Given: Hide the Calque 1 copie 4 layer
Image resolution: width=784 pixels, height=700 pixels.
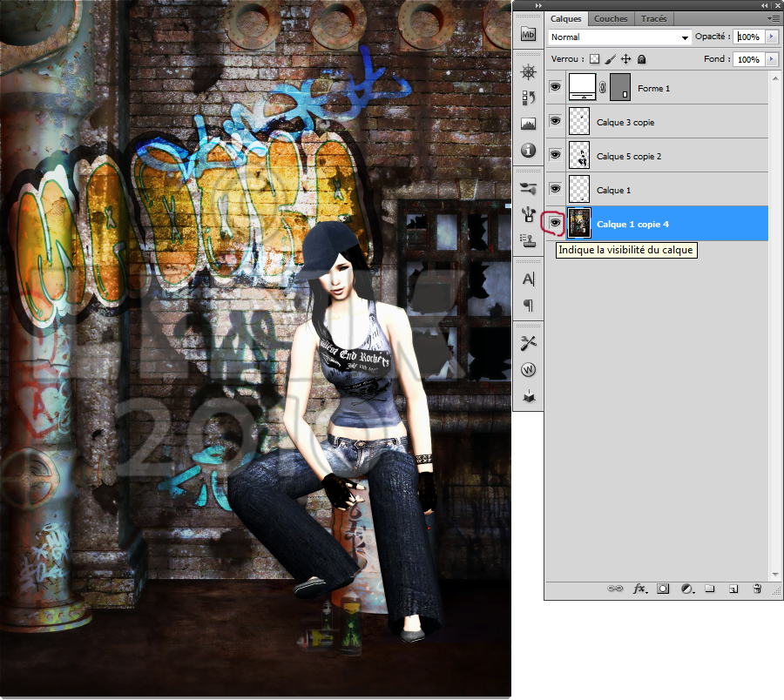Looking at the screenshot, I should click(x=555, y=224).
